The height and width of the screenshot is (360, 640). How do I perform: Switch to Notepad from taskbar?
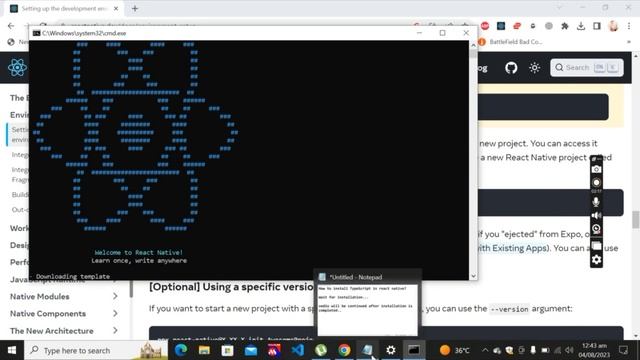pos(367,350)
